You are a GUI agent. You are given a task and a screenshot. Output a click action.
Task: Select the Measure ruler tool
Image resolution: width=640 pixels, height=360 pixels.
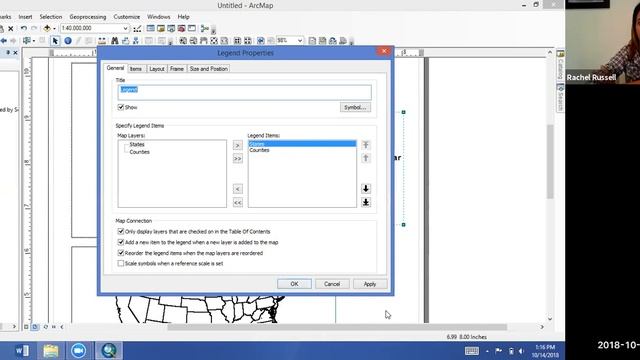[102, 41]
